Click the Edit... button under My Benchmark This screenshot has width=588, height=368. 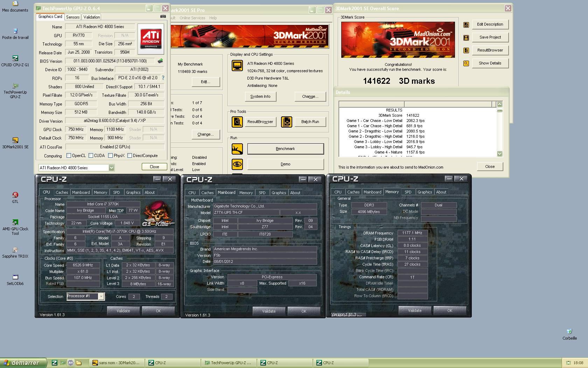(205, 82)
